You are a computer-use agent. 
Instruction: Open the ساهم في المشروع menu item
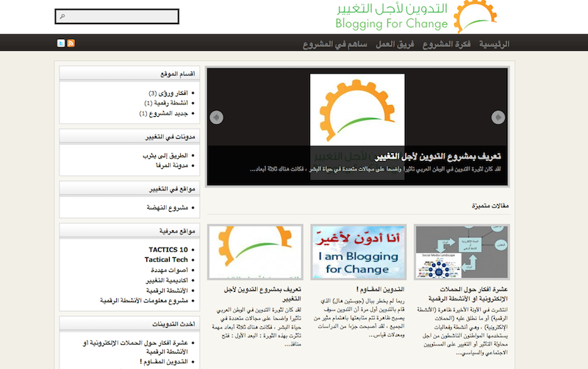click(335, 44)
